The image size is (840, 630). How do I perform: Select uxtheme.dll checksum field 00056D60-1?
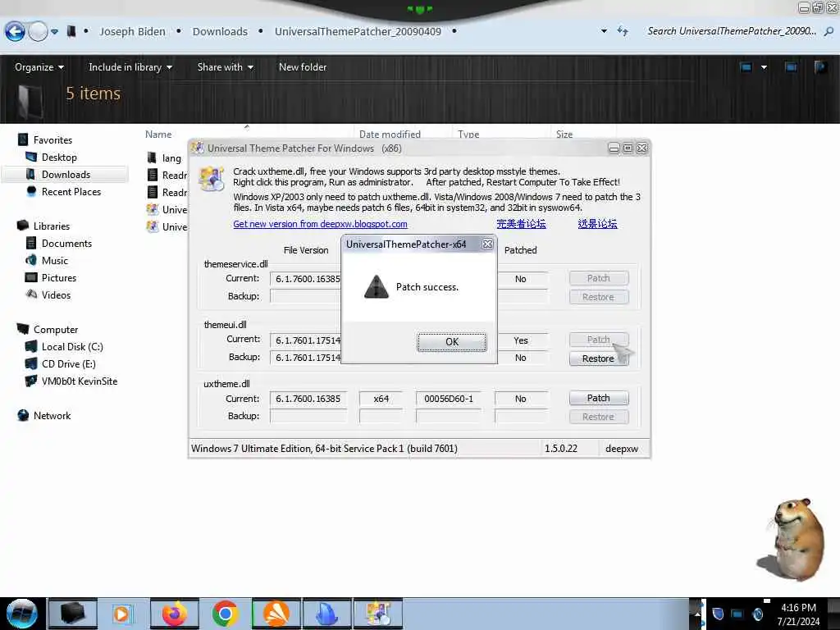[449, 399]
